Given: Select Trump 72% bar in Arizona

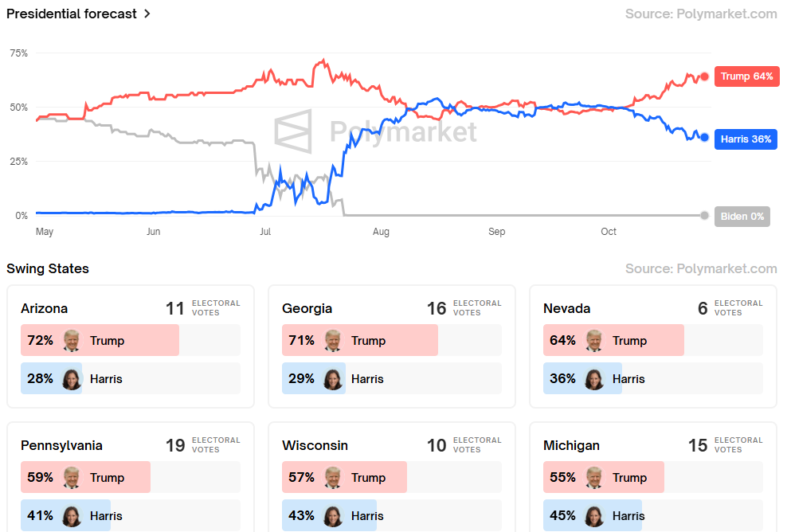Looking at the screenshot, I should click(x=100, y=340).
